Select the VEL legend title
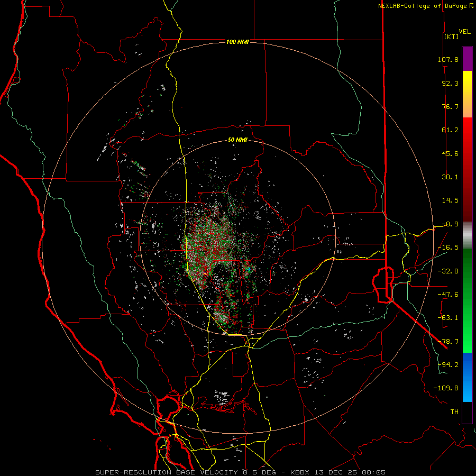This screenshot has height=476, width=476. point(464,32)
